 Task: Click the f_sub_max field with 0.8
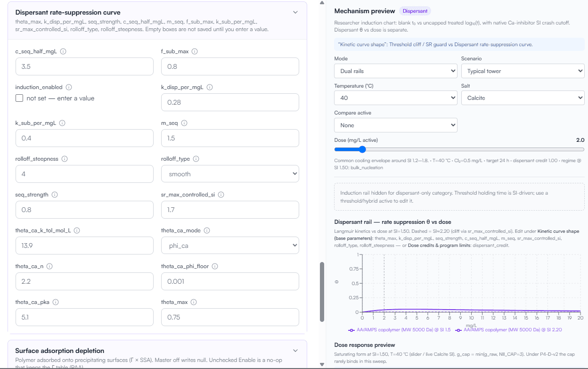pos(230,66)
